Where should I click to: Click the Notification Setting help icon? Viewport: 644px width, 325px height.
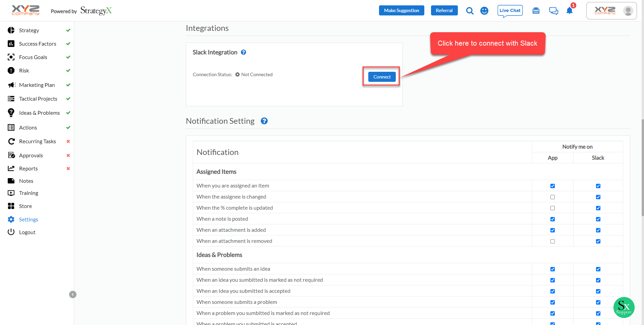tap(264, 121)
